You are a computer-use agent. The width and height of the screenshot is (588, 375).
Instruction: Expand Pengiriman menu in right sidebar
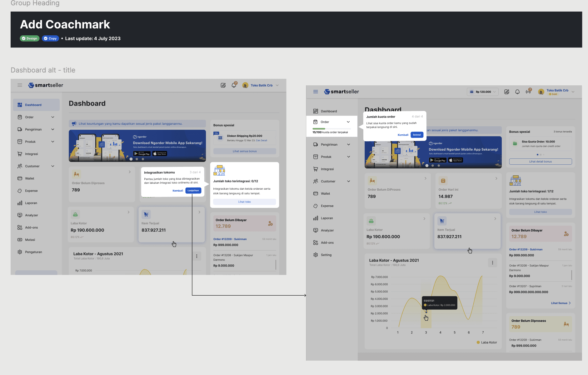[349, 145]
